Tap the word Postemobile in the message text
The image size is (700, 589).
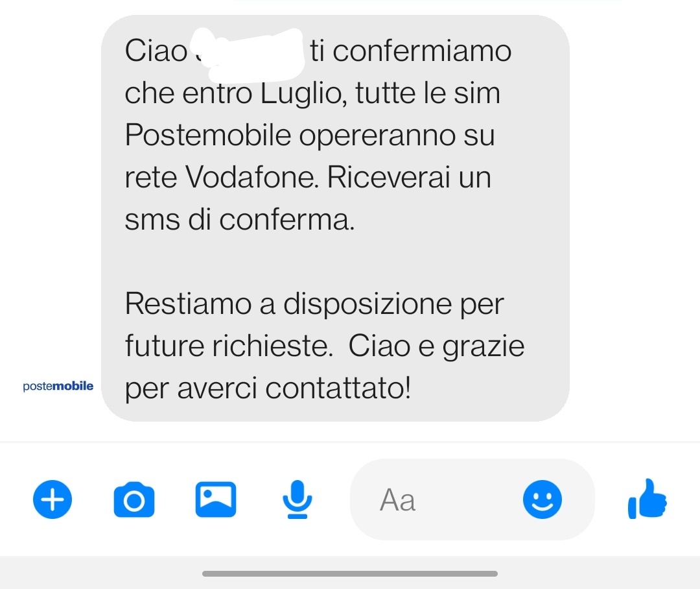click(208, 135)
